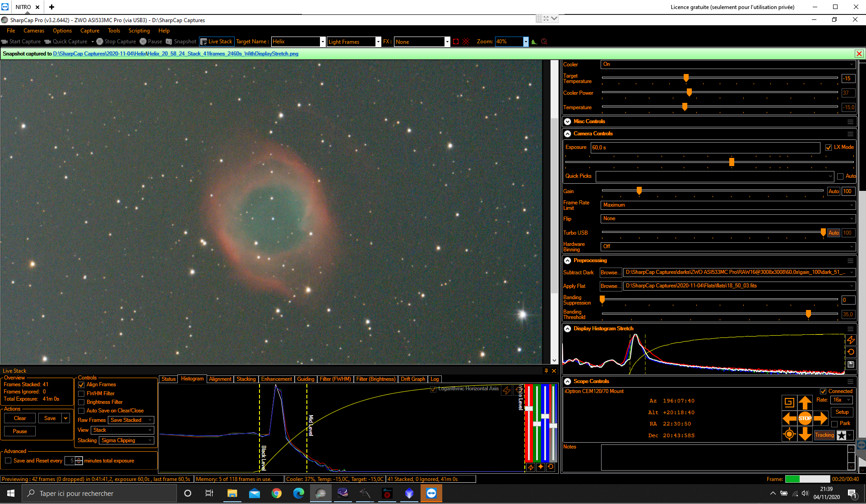
Task: Click the red reticule crosshair icon in toolbar
Action: (466, 42)
